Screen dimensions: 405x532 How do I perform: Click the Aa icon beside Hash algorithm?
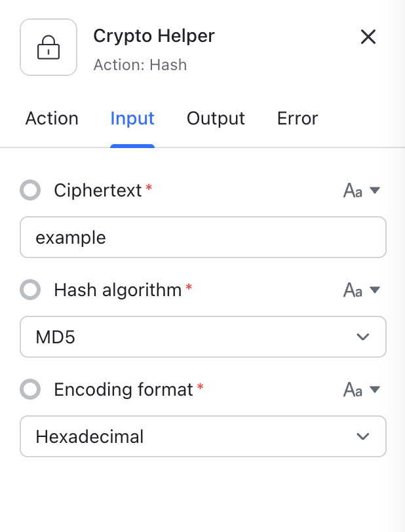(x=353, y=290)
